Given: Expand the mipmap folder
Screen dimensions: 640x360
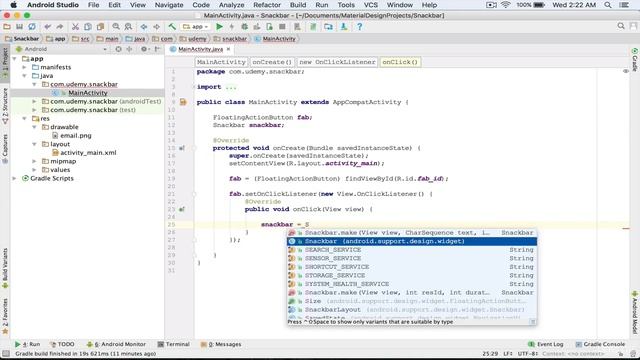Looking at the screenshot, I should coord(34,161).
